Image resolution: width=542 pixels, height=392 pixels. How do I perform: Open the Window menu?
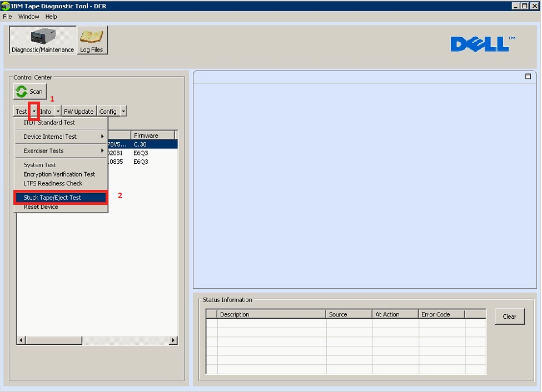click(x=28, y=17)
